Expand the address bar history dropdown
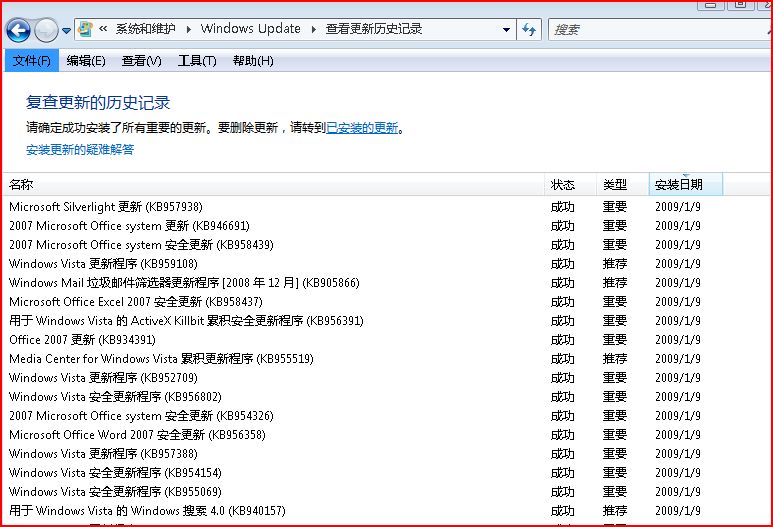The height and width of the screenshot is (527, 773). click(506, 30)
